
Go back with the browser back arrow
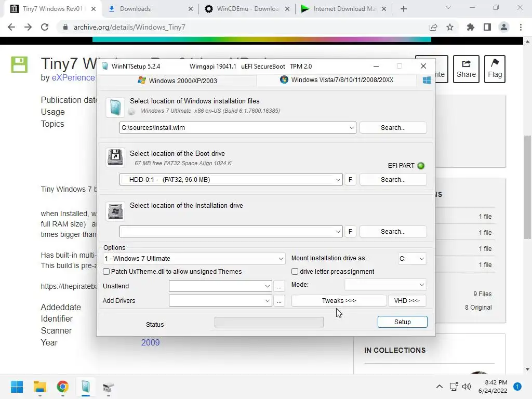click(11, 27)
